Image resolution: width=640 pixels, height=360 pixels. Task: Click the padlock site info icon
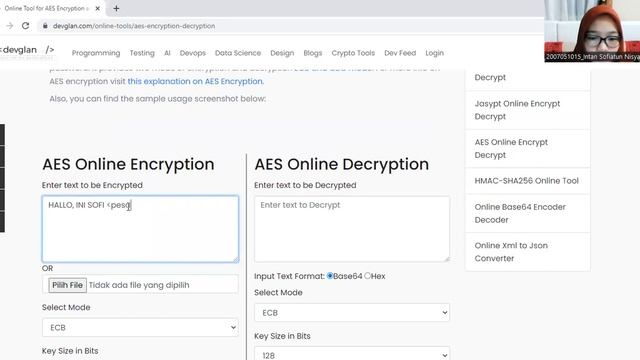(x=45, y=26)
